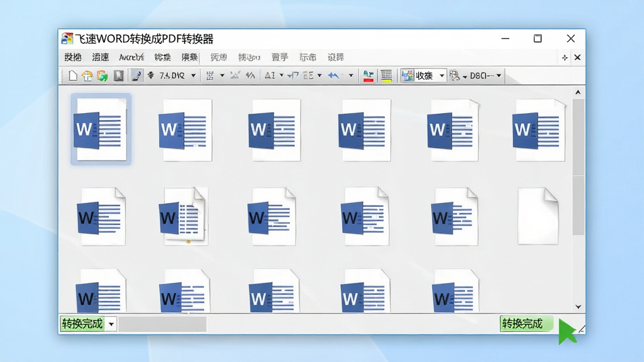Click the font color icon with red bar
Image resolution: width=644 pixels, height=362 pixels.
(369, 76)
